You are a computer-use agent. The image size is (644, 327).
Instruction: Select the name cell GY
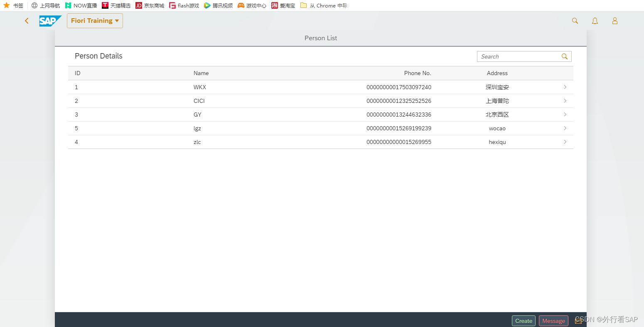click(x=197, y=115)
